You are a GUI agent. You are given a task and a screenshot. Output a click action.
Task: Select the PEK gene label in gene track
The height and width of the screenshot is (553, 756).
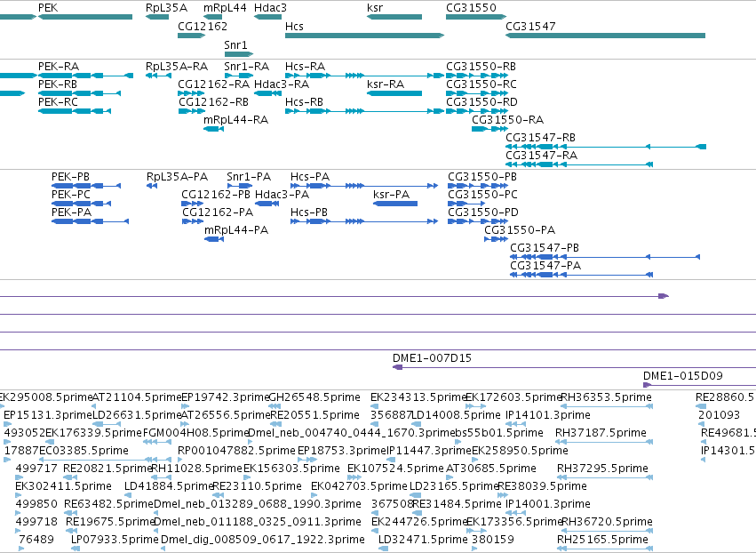click(48, 8)
